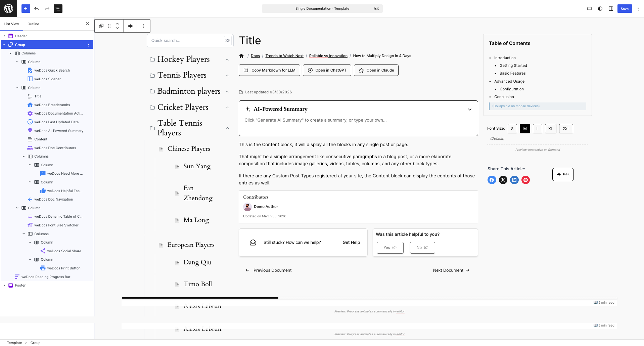Share the article on Facebook

pos(492,180)
